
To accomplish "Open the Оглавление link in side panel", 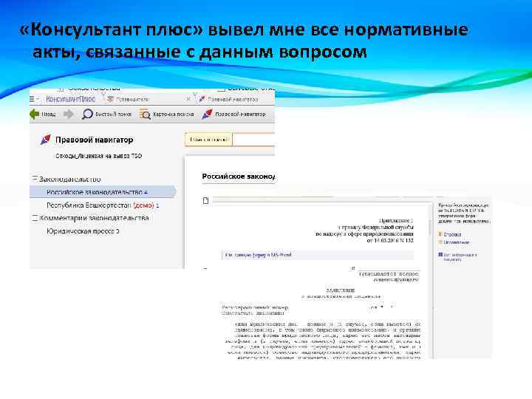I will (457, 242).
